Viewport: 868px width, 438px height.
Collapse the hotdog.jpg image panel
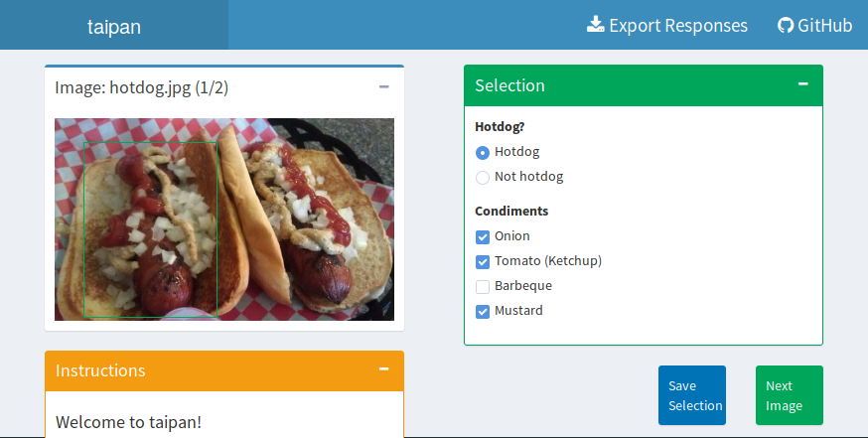[x=384, y=87]
